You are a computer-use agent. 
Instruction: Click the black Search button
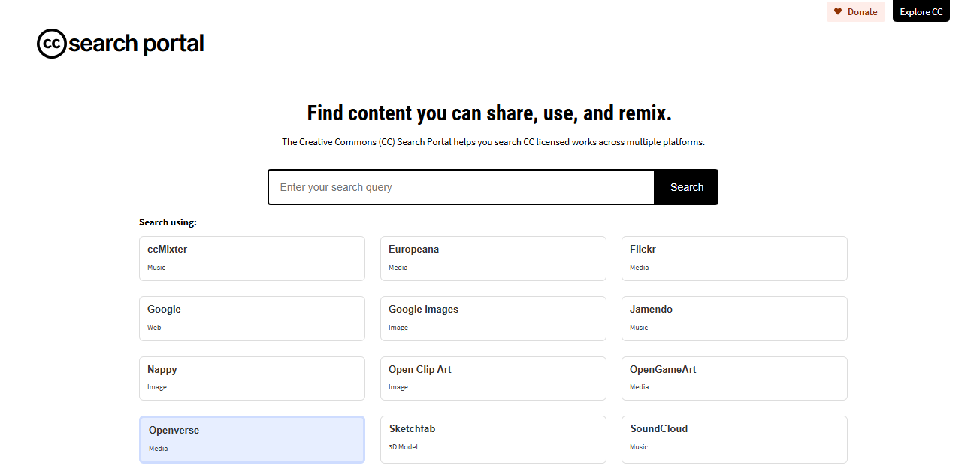[686, 187]
